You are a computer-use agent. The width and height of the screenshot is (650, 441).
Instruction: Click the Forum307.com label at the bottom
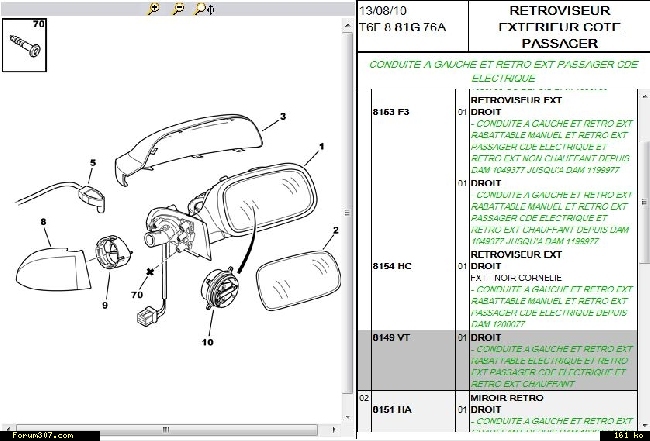pyautogui.click(x=43, y=436)
